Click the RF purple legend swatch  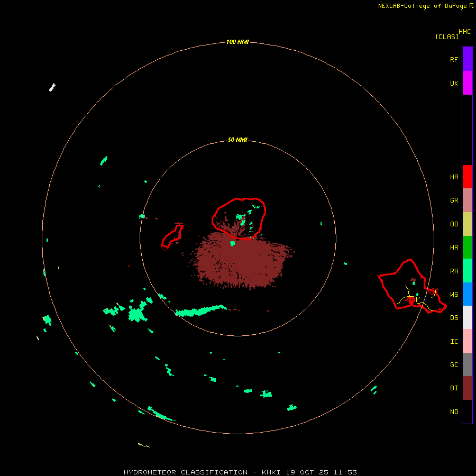click(467, 59)
